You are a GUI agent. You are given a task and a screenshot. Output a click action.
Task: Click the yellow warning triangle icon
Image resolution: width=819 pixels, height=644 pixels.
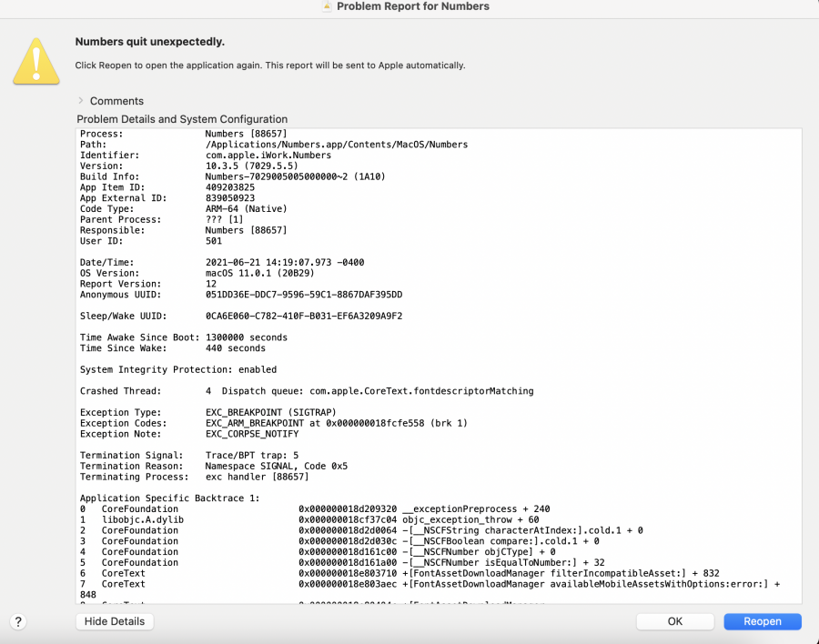pos(36,61)
